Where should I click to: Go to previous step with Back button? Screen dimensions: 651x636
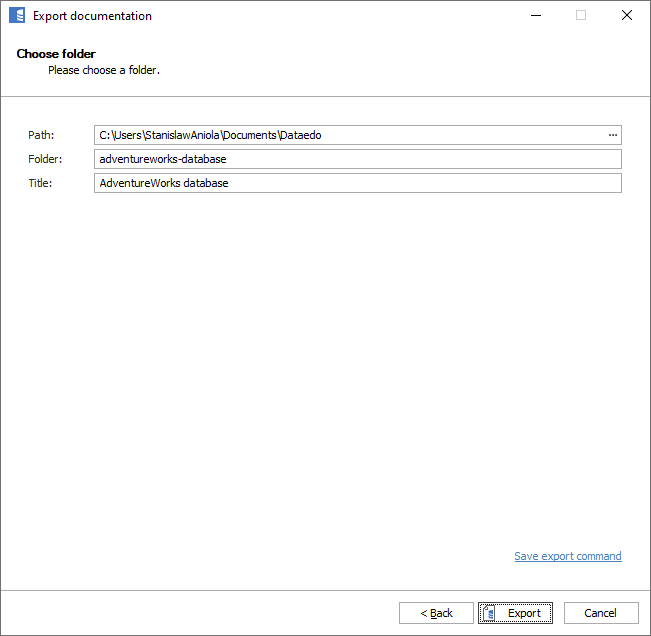[x=436, y=613]
